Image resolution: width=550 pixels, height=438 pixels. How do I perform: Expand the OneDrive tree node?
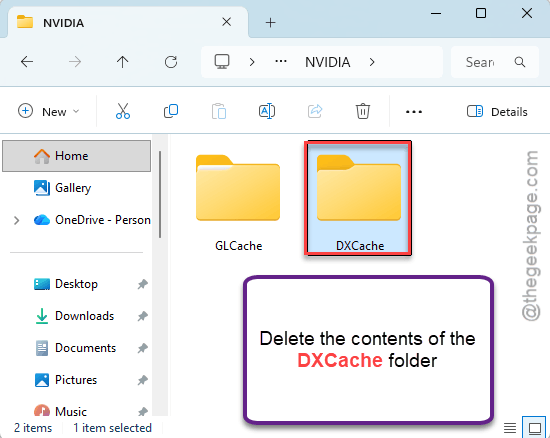pos(16,220)
